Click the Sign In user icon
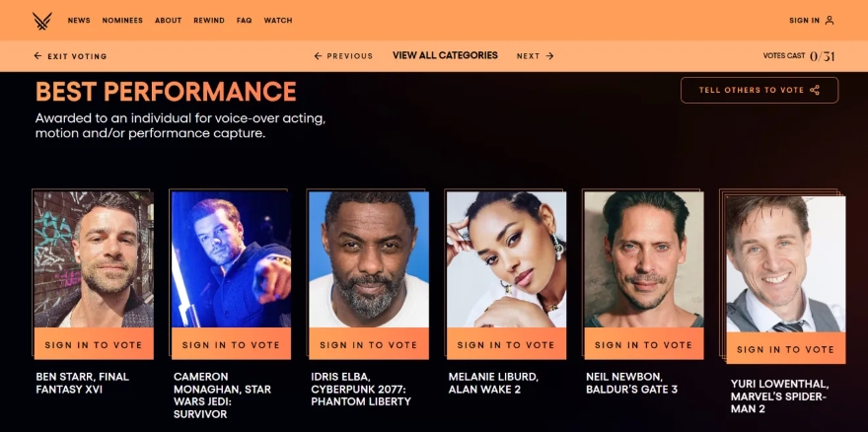 click(x=830, y=20)
